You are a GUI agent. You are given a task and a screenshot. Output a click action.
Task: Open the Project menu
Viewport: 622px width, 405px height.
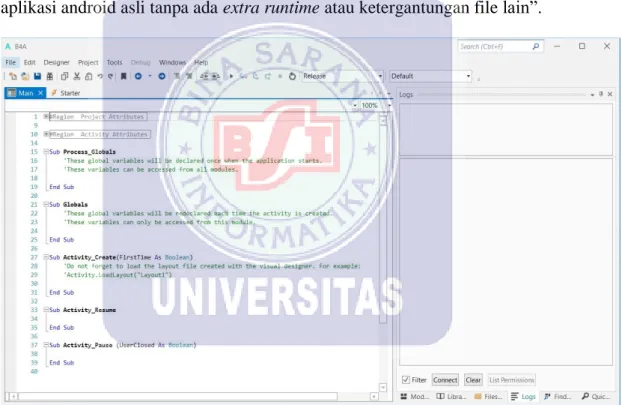[88, 62]
